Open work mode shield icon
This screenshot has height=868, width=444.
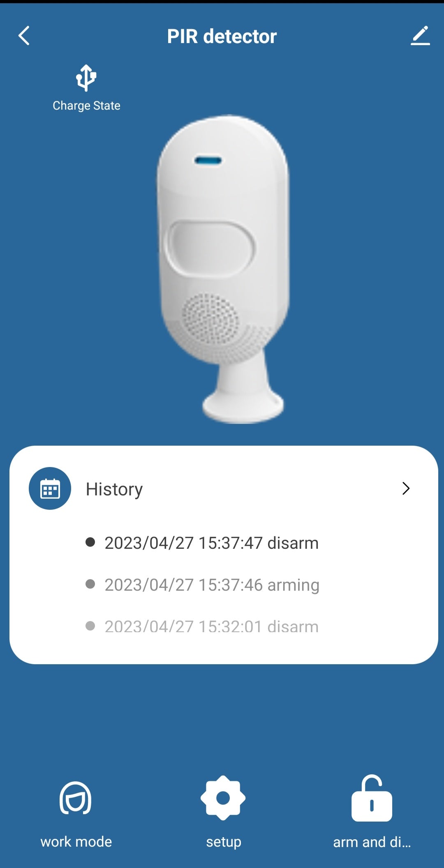pos(76,798)
